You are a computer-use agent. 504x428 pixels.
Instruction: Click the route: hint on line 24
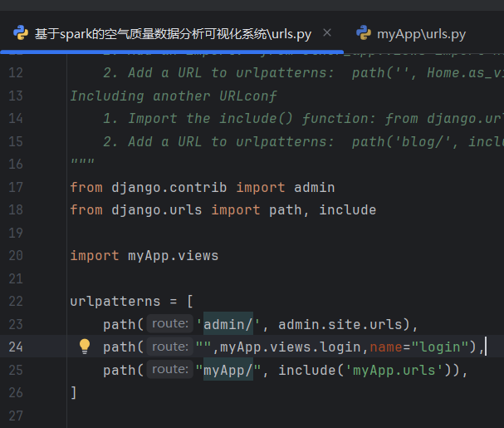[170, 347]
